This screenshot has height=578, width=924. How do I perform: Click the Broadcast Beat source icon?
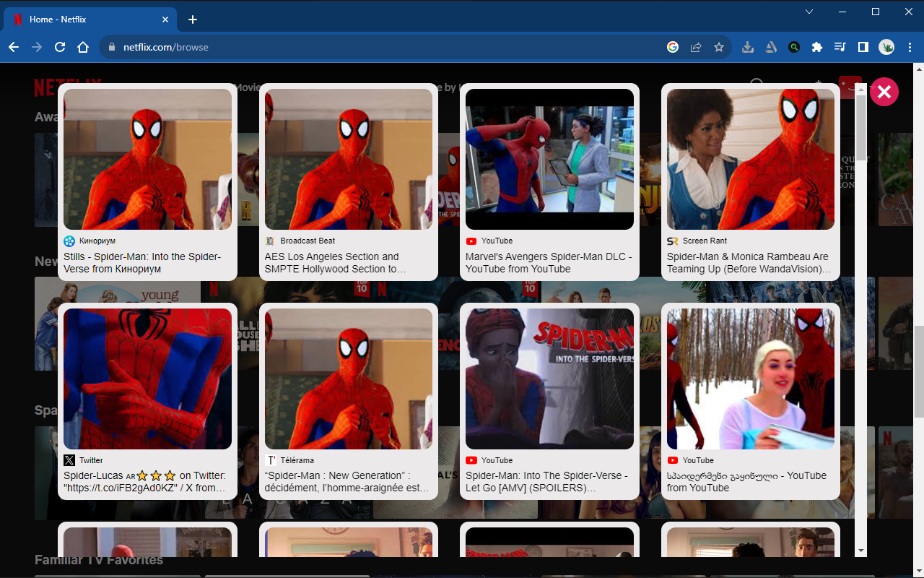pos(270,241)
